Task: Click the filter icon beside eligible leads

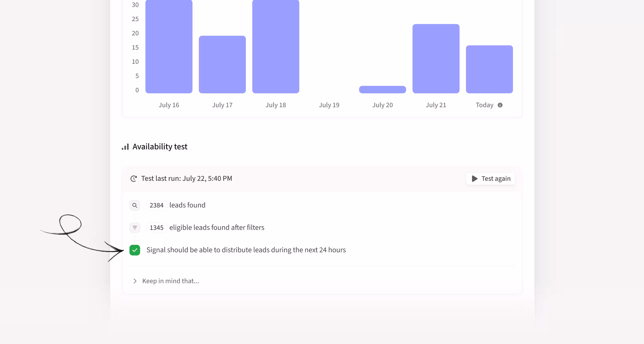Action: coord(135,228)
